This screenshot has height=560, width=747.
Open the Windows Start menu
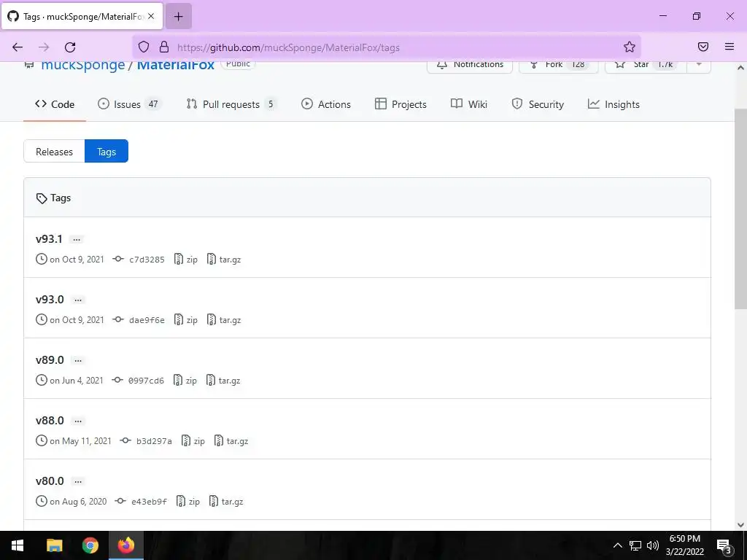pyautogui.click(x=18, y=545)
